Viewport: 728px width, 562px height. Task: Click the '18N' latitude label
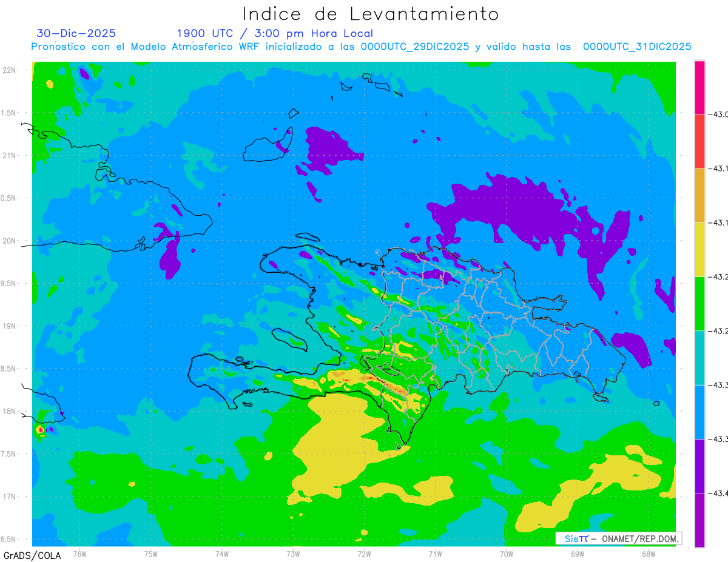pyautogui.click(x=10, y=411)
